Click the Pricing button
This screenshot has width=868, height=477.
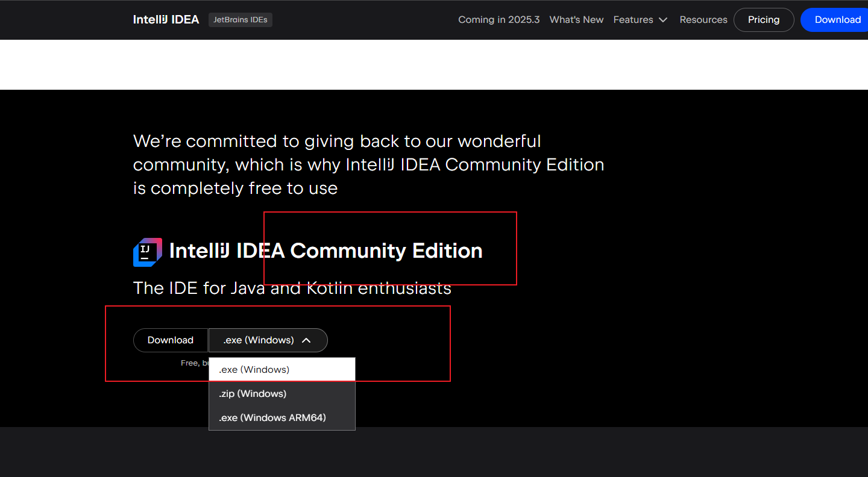pos(764,20)
